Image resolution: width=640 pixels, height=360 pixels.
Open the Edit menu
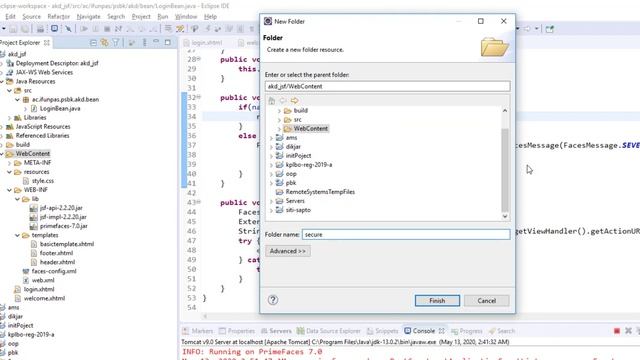click(10, 17)
